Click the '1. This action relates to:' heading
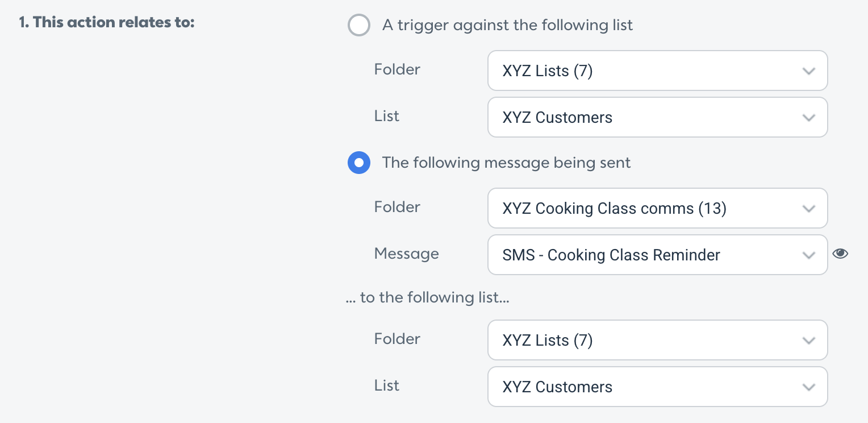Viewport: 868px width, 423px height. 107,23
